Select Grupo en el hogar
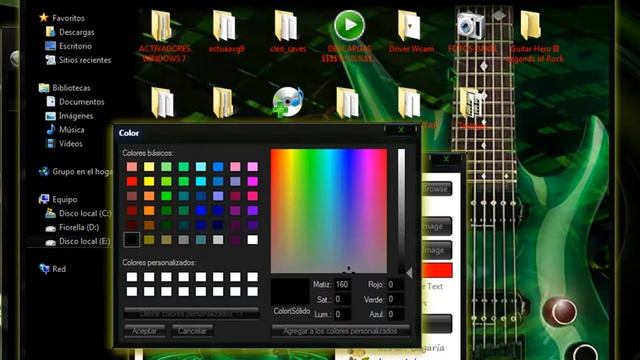The image size is (640, 360). (76, 171)
